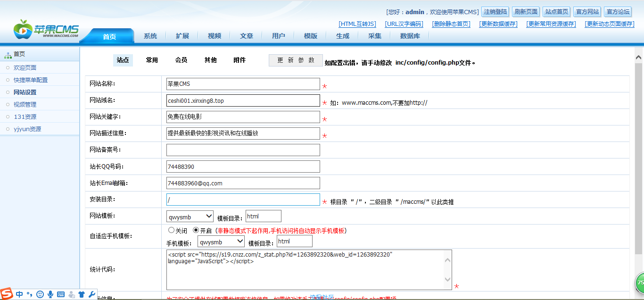Screen dimensions: 644x300
Task: Click the empty 网站备案号 input field
Action: click(243, 150)
